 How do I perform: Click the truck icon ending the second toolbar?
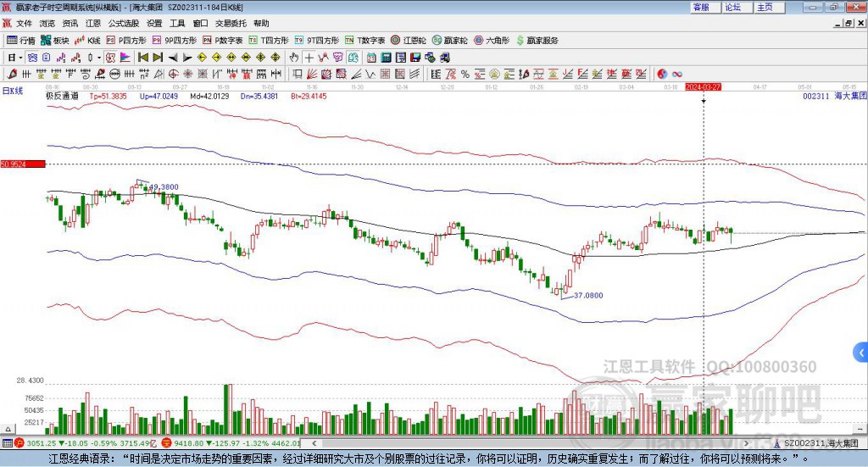[x=444, y=58]
